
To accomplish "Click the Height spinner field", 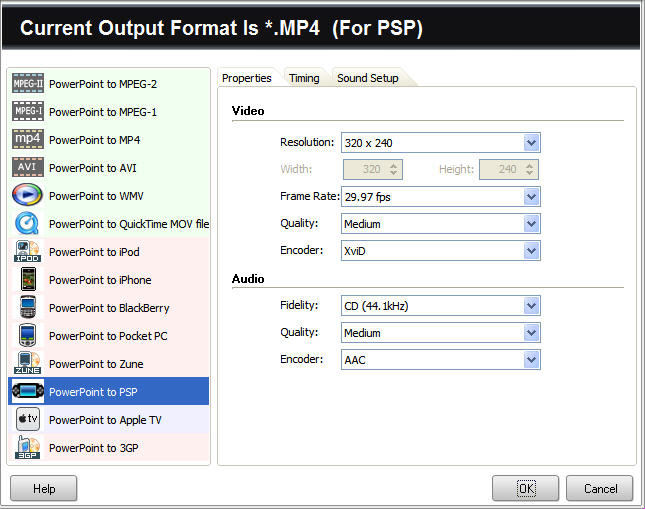I will [x=509, y=170].
